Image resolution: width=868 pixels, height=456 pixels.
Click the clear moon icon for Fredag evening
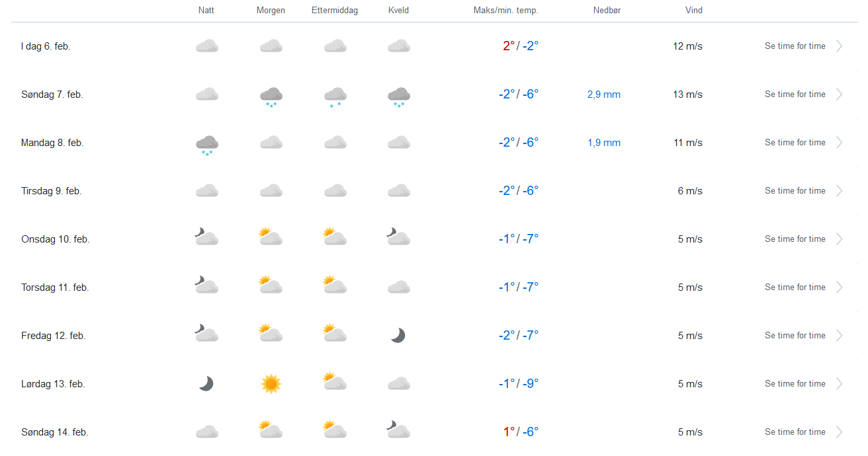coord(398,336)
